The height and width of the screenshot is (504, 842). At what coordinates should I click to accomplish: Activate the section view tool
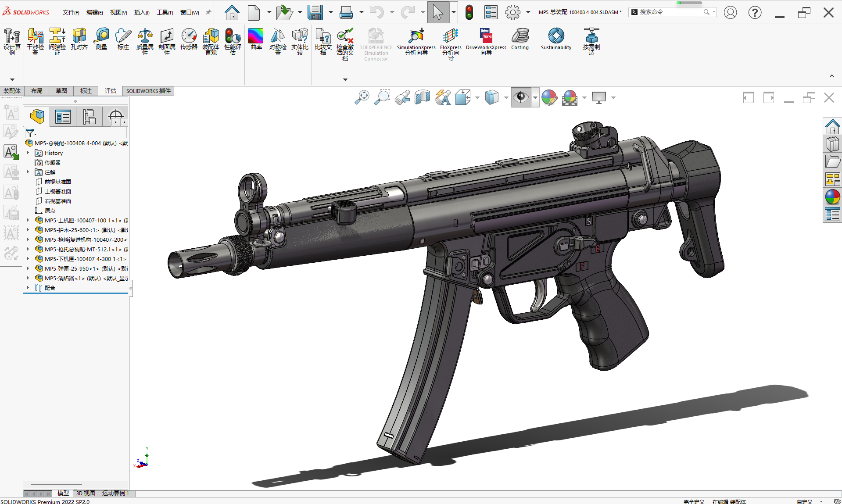422,97
